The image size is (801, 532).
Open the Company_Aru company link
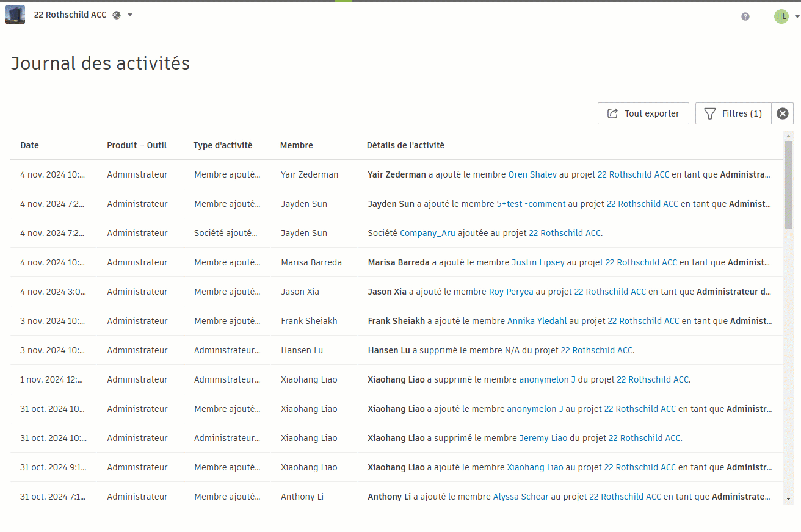[427, 233]
